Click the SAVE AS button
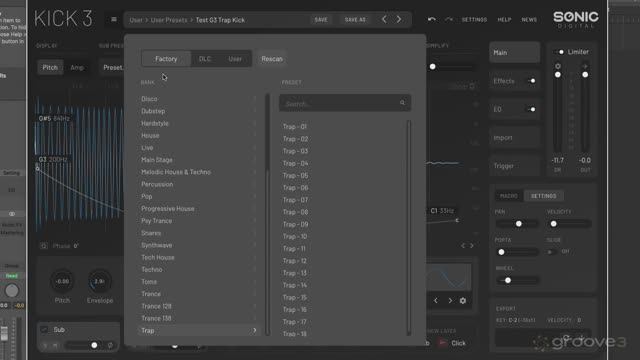Viewport: 640px width, 360px height. tap(355, 20)
